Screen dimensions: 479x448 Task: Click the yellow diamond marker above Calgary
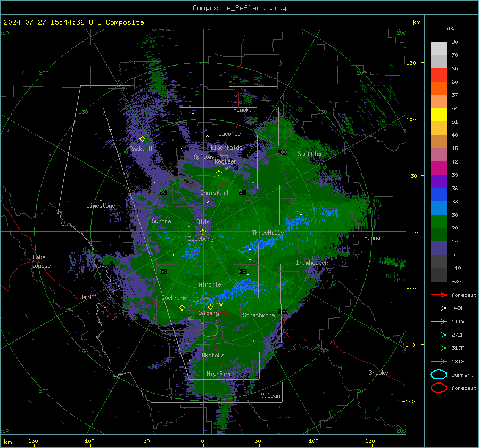[x=210, y=307]
